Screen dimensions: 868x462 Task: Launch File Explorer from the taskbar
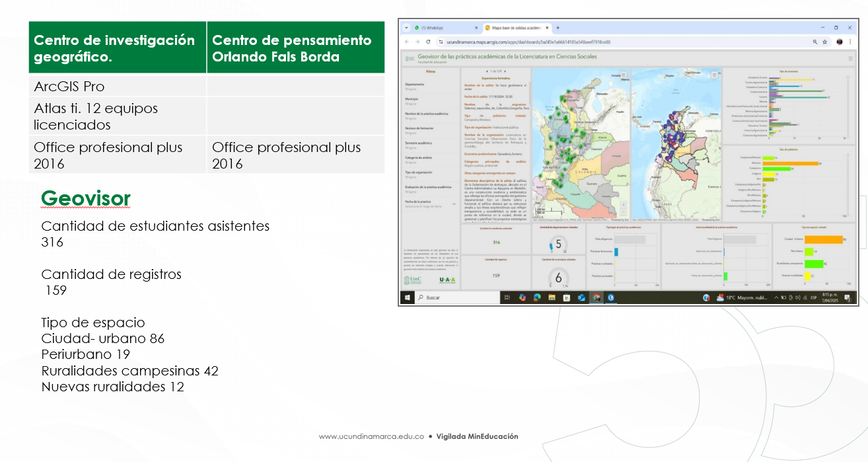coord(552,297)
